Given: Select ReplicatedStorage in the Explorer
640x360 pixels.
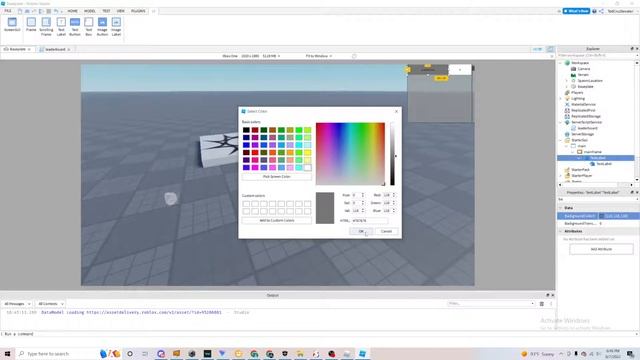Looking at the screenshot, I should click(586, 116).
